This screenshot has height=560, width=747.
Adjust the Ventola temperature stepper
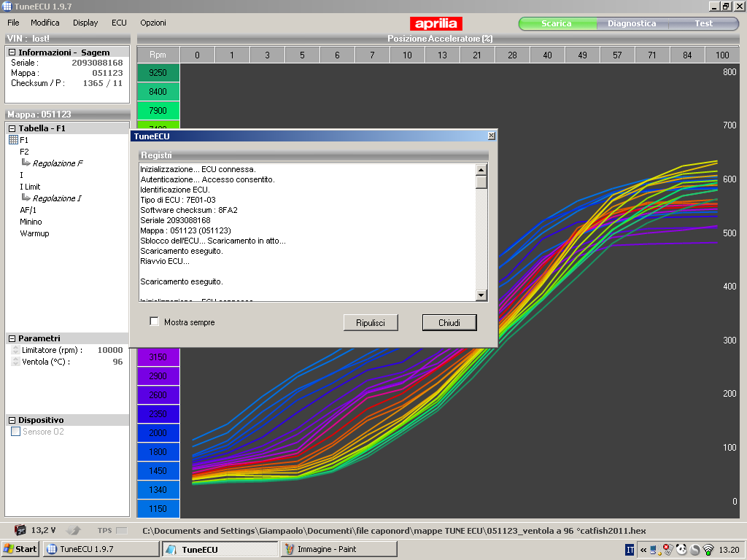(15, 362)
